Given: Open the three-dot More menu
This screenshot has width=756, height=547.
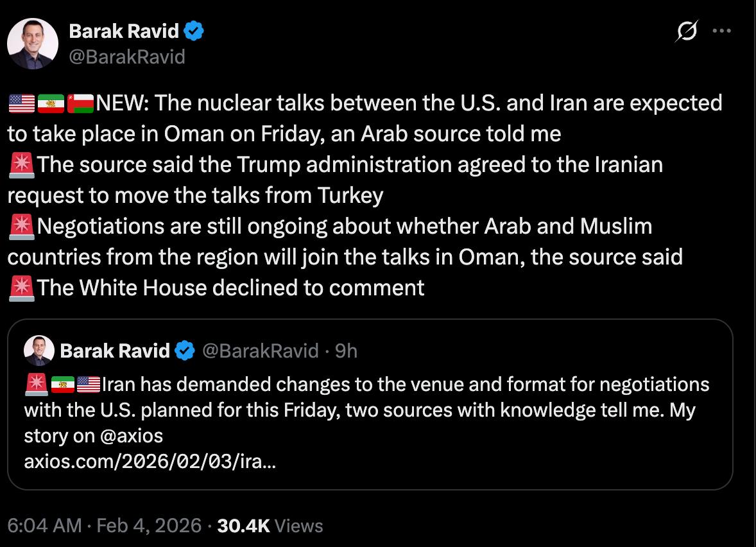Looking at the screenshot, I should tap(722, 31).
